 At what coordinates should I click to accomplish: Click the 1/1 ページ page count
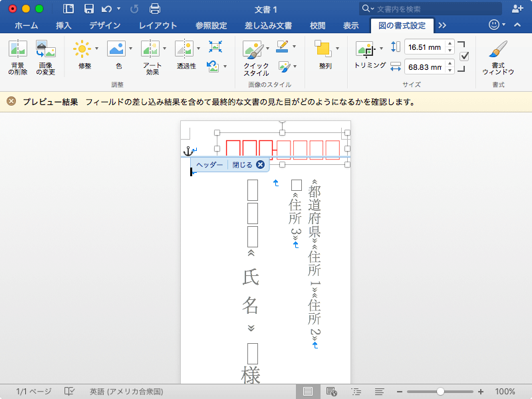point(34,392)
